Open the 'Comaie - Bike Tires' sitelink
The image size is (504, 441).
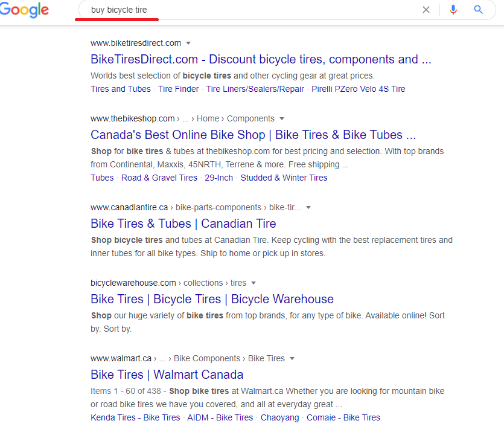(x=343, y=417)
